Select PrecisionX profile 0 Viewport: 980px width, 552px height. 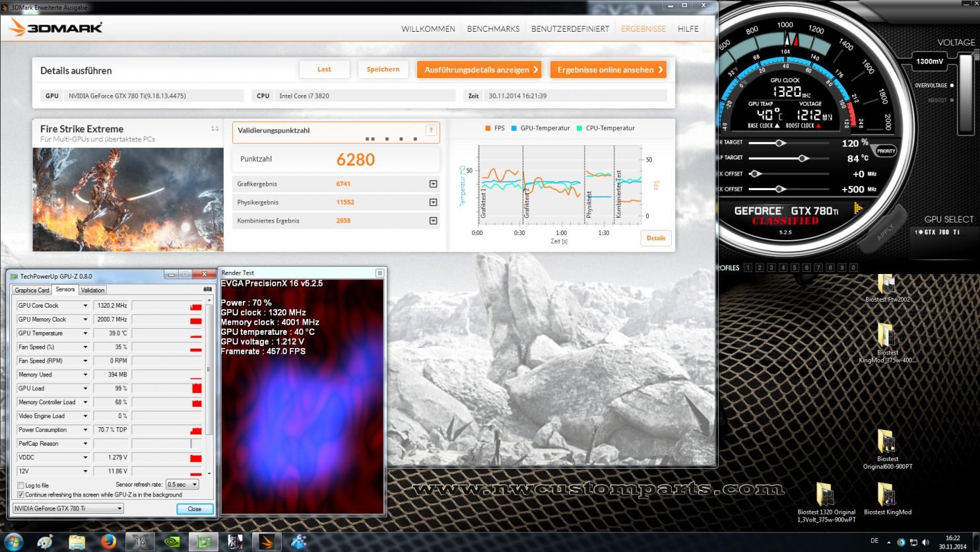[x=853, y=267]
